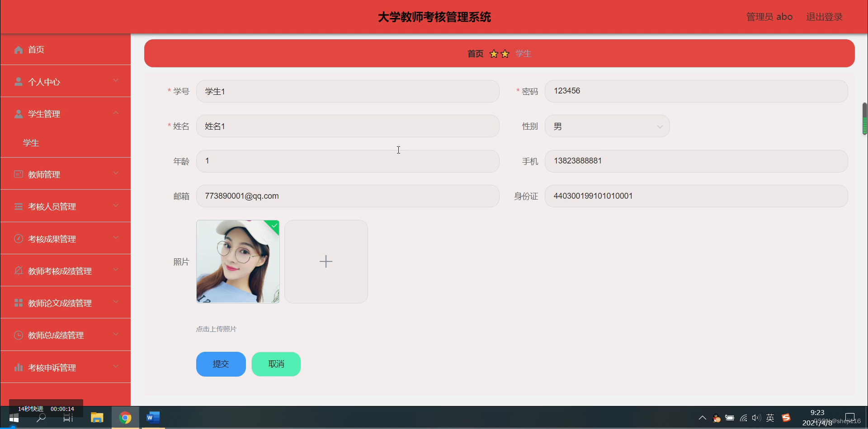The width and height of the screenshot is (868, 429).
Task: Click the 教师总成绩管理 clock icon
Action: coord(18,335)
